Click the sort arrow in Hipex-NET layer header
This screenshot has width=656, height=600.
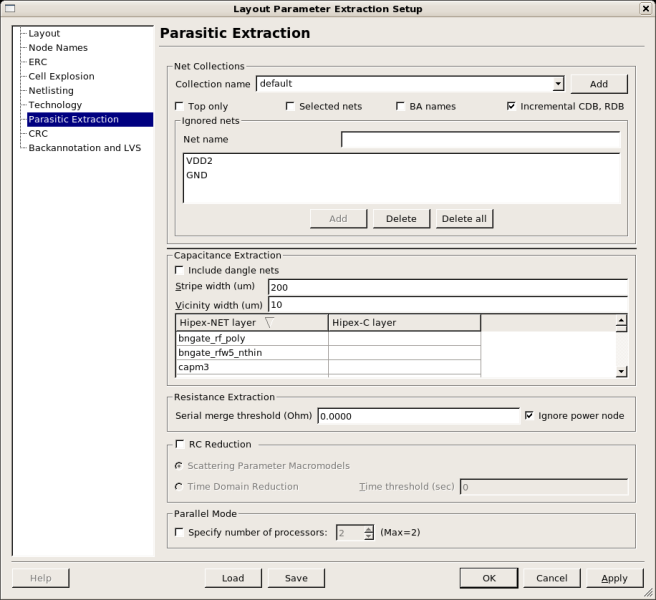269,323
